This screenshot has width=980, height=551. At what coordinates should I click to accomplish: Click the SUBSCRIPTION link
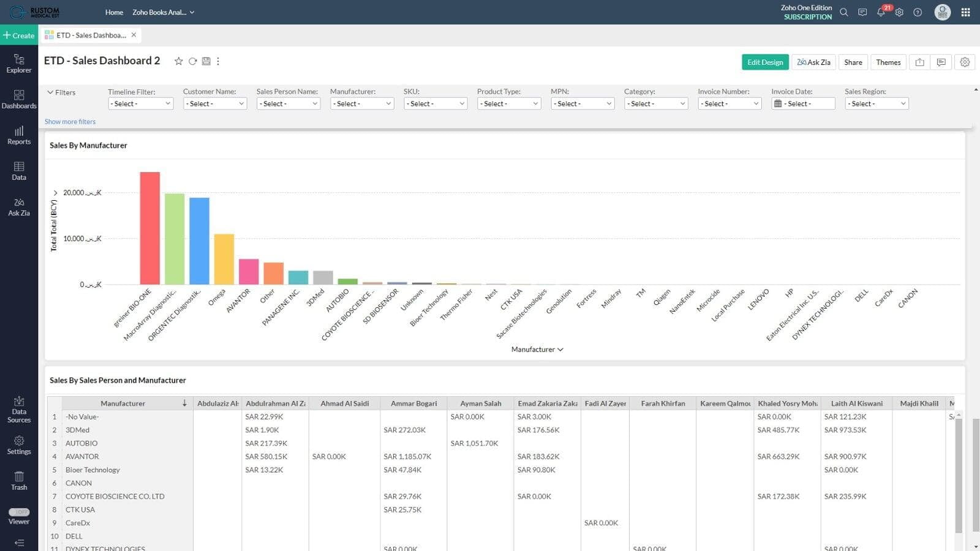808,17
